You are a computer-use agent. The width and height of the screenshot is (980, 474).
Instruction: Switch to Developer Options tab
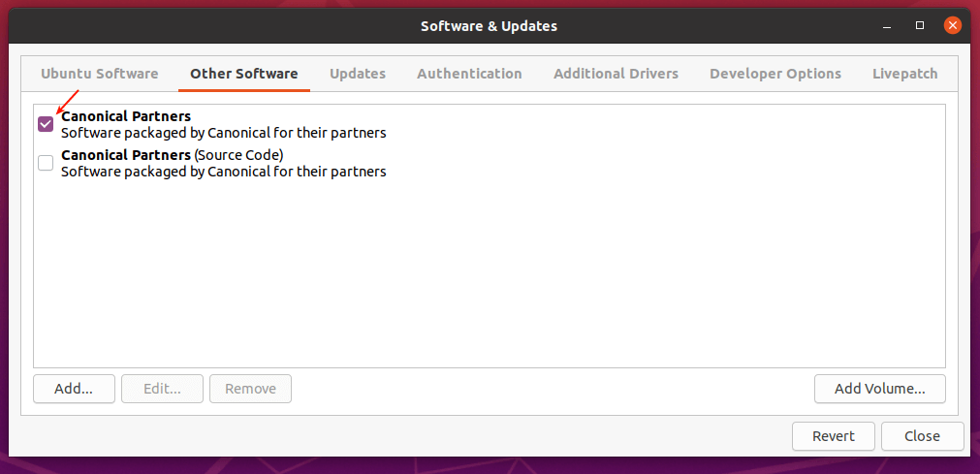pos(775,74)
